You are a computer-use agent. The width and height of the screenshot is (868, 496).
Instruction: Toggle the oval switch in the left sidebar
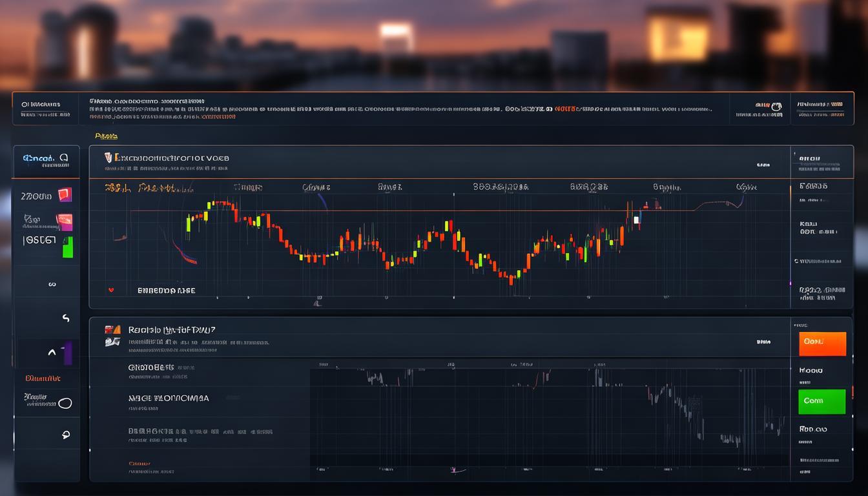65,404
